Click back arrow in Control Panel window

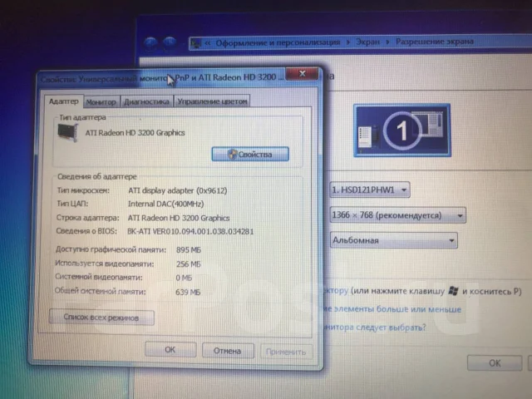[x=150, y=42]
